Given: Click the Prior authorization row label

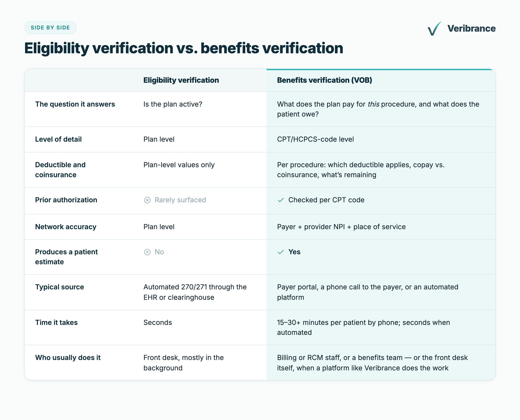Looking at the screenshot, I should point(66,200).
